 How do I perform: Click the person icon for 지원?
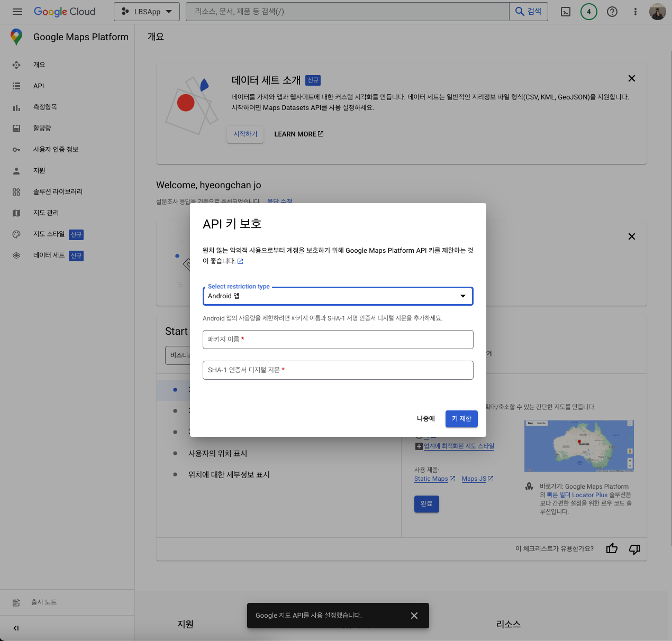[16, 170]
